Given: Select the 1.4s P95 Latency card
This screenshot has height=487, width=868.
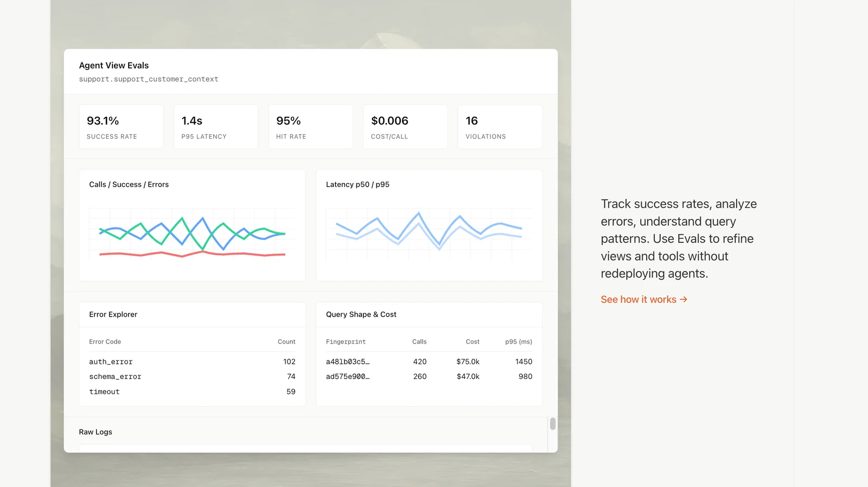Looking at the screenshot, I should [x=216, y=127].
